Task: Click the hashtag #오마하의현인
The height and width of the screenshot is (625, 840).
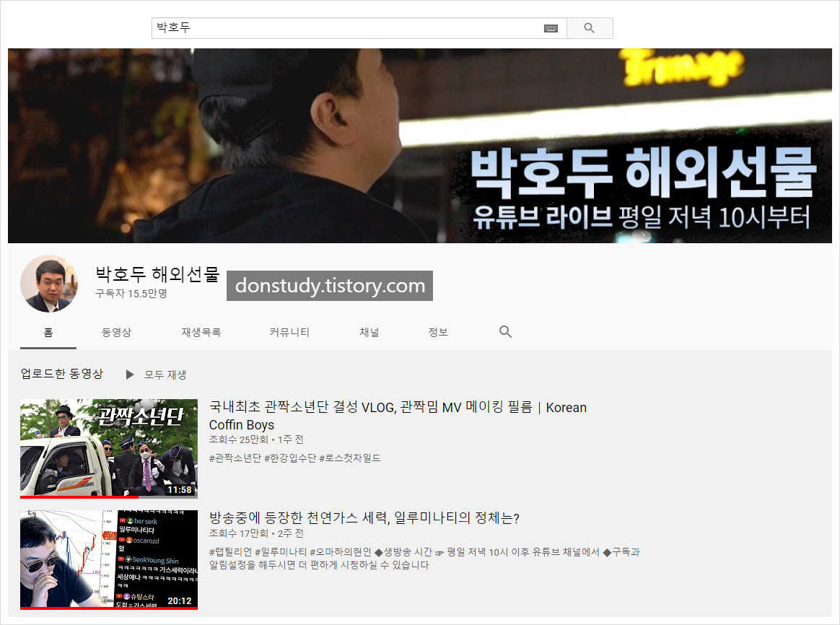Action: (x=341, y=552)
